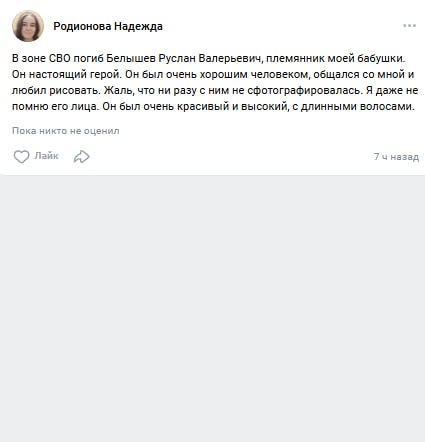Click the words "любил рисовать" in post

tap(56, 90)
